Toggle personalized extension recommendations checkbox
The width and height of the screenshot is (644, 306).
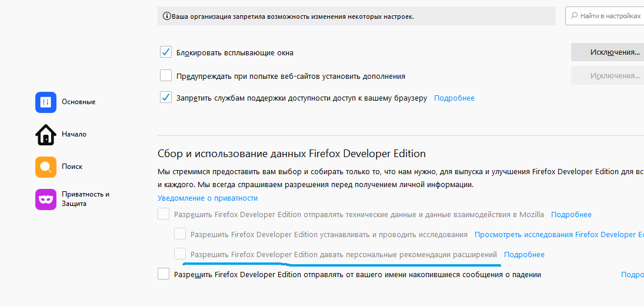[180, 254]
